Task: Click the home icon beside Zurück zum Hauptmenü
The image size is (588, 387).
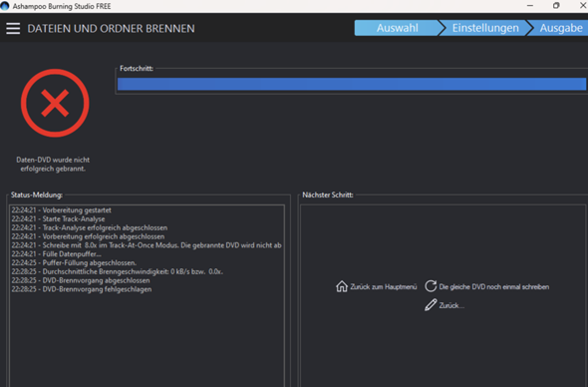Action: (342, 286)
